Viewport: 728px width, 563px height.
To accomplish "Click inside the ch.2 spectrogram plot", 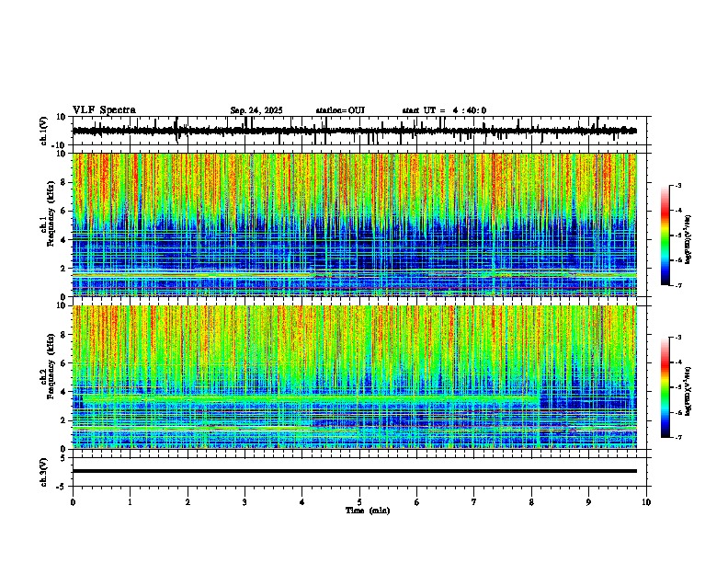I will click(x=355, y=377).
